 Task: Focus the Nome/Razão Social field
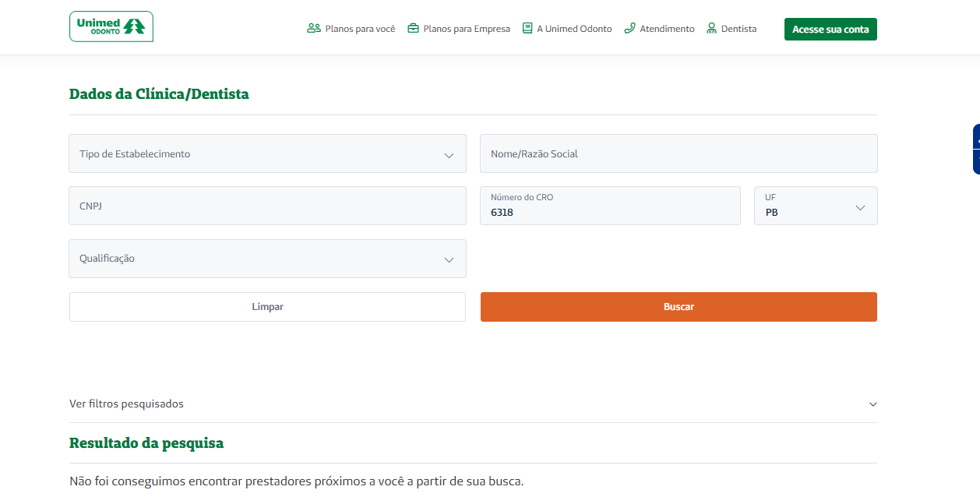679,154
